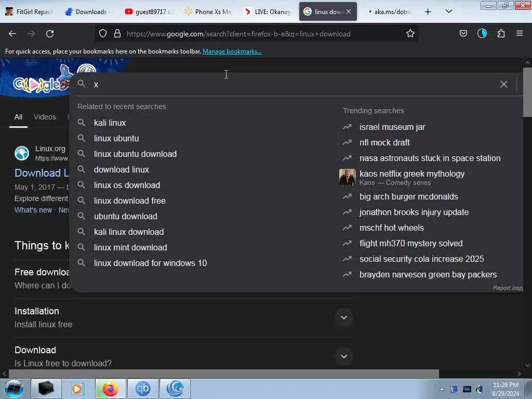Select the Videos results tab
Image resolution: width=532 pixels, height=399 pixels.
45,117
